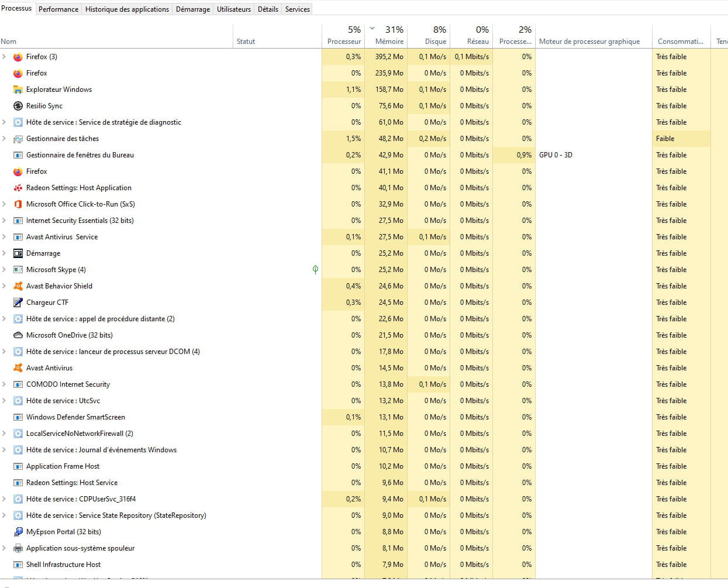Image resolution: width=728 pixels, height=588 pixels.
Task: Click the Firefox (3) process icon
Action: [18, 57]
